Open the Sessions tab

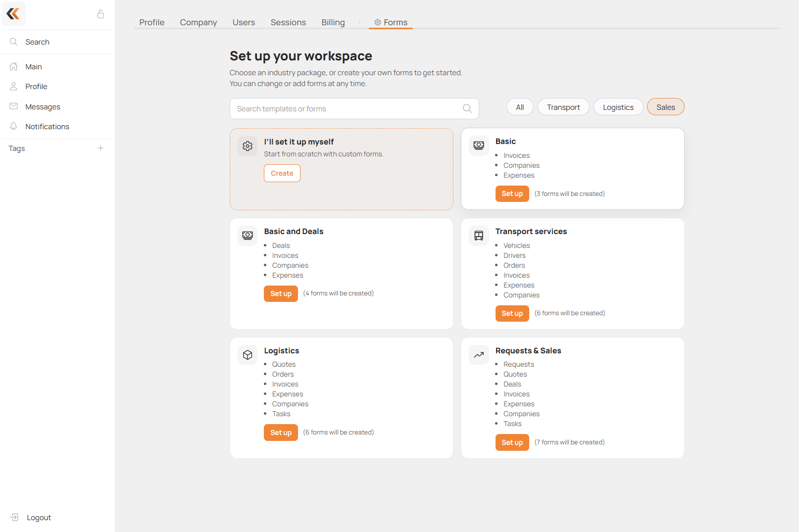coord(288,22)
